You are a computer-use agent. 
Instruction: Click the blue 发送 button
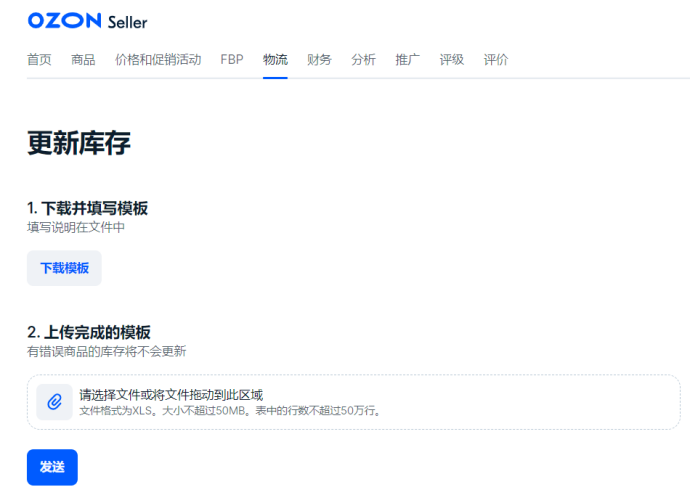click(52, 467)
